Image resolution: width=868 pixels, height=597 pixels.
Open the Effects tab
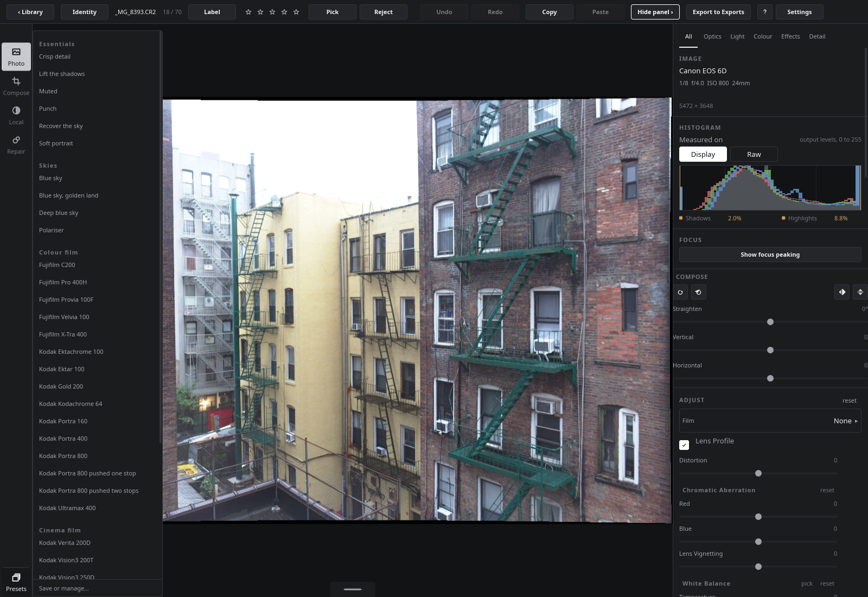coord(790,36)
